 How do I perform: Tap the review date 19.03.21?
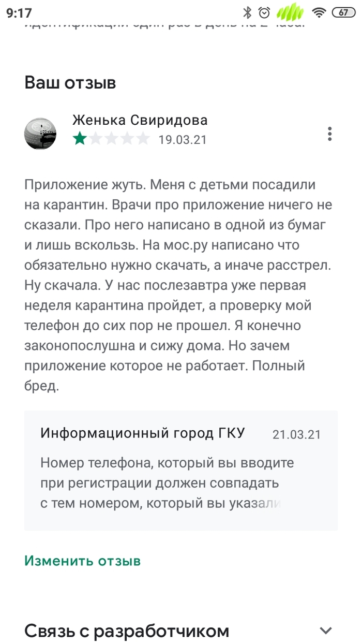[182, 139]
